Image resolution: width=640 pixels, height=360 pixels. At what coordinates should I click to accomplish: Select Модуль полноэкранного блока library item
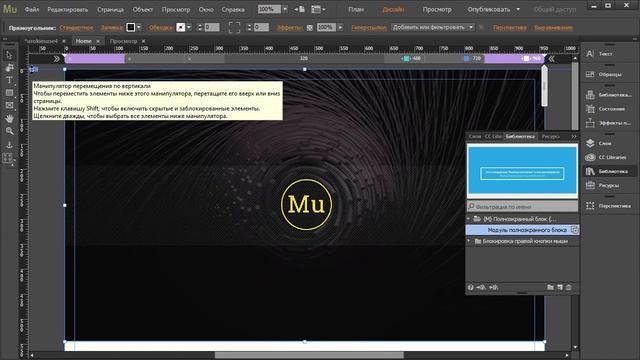click(x=522, y=230)
